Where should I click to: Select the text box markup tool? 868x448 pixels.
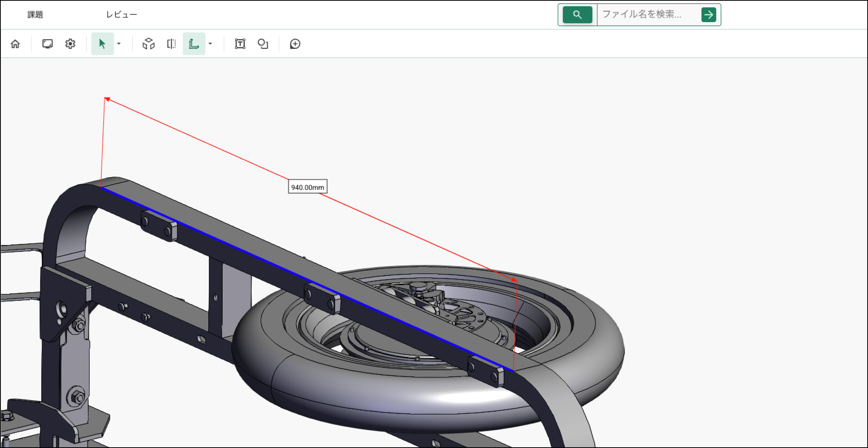click(240, 44)
